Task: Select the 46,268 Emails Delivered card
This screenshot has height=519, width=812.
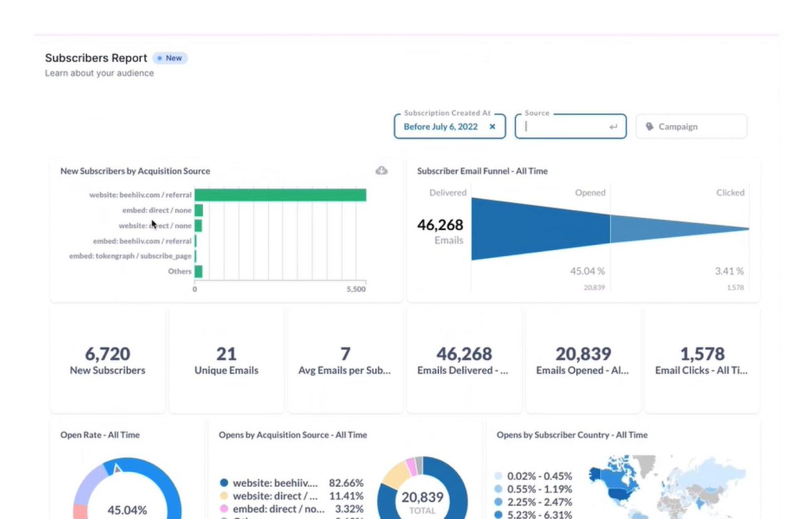Action: tap(464, 360)
